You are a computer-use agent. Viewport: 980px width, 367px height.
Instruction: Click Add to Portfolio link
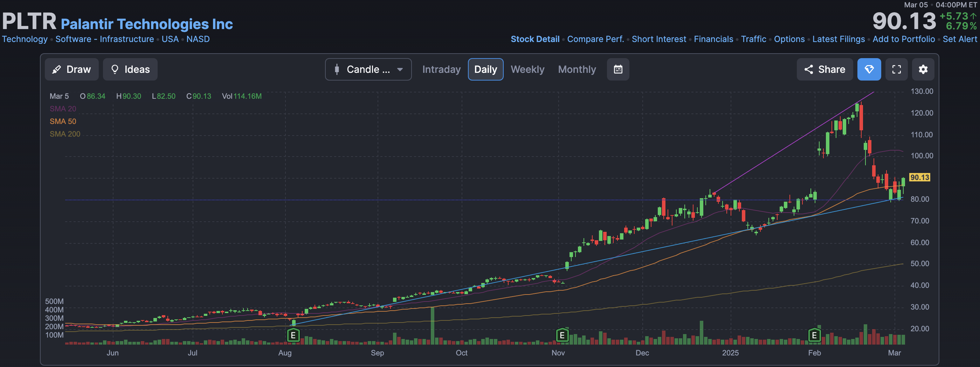point(904,39)
